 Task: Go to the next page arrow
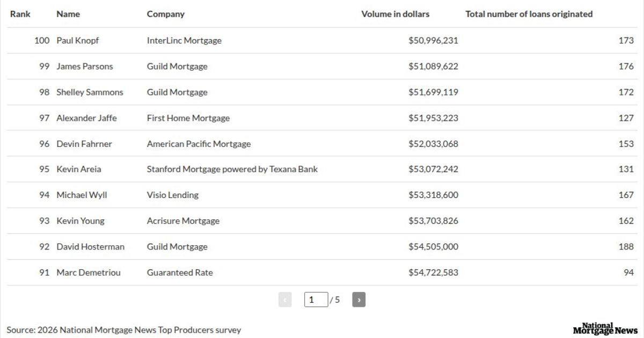click(x=358, y=299)
